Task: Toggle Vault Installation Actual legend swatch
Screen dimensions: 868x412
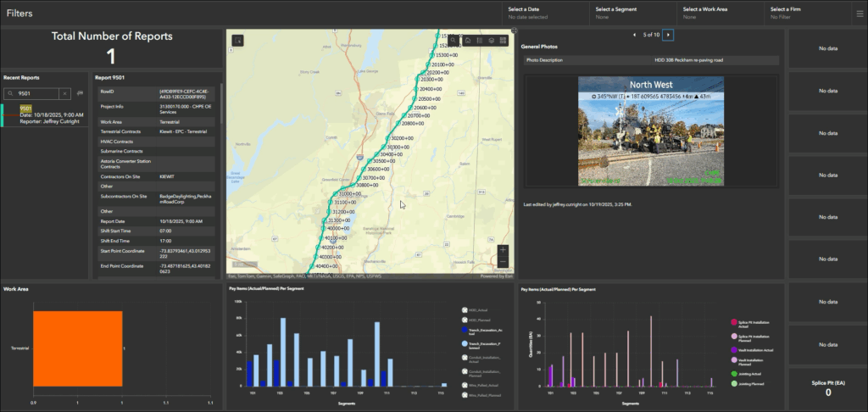Action: click(734, 349)
